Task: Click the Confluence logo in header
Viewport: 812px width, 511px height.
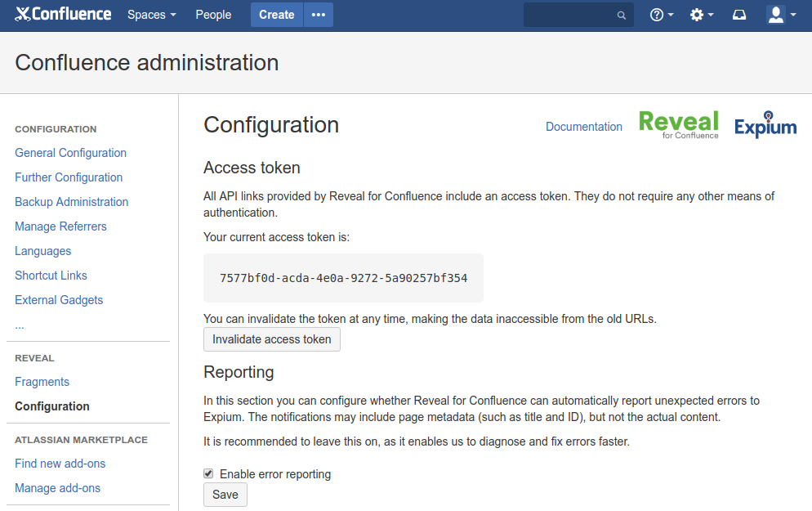Action: point(63,15)
